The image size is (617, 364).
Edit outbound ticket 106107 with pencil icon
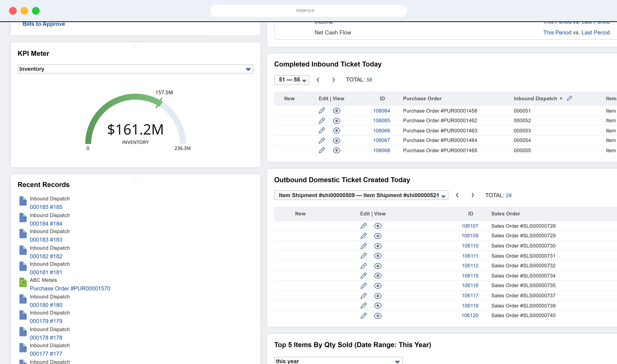(363, 226)
